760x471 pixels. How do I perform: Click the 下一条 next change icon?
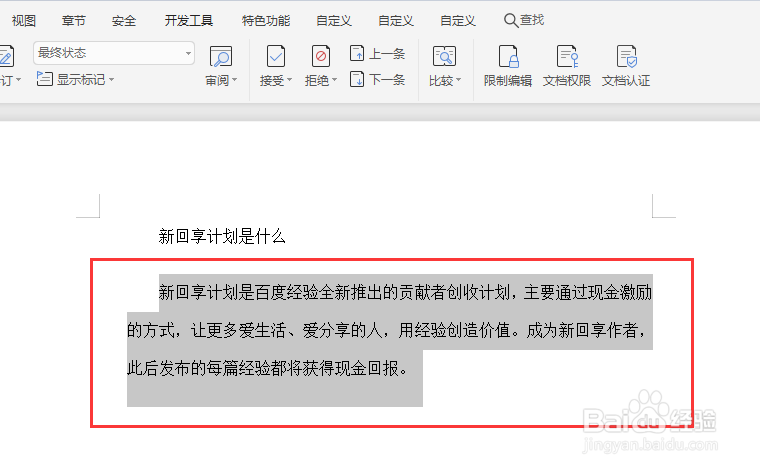(357, 78)
